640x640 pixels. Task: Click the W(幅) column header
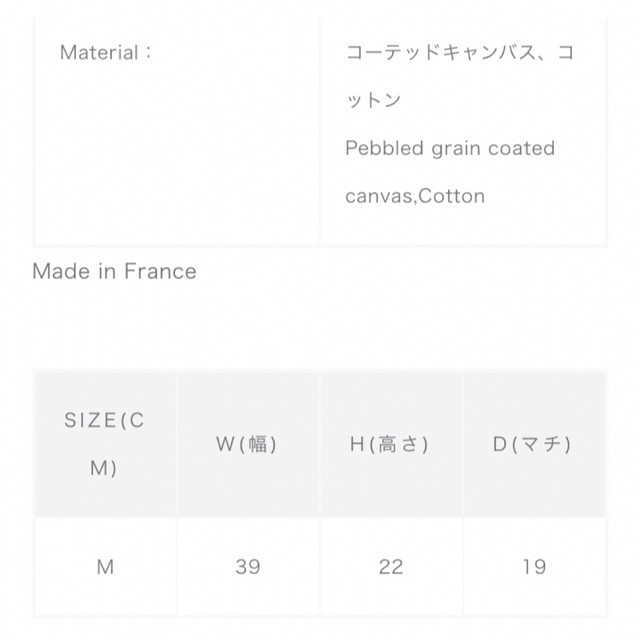[248, 444]
